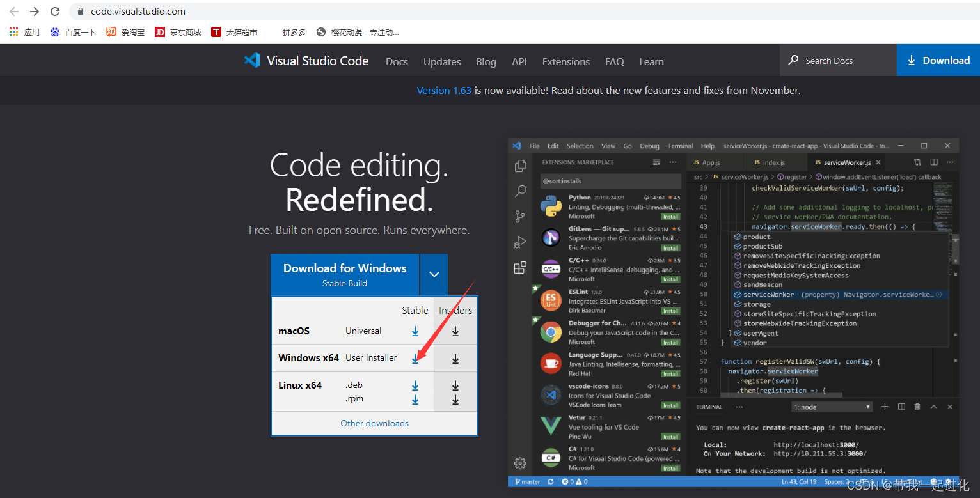Click the Visual Studio Code logo
Viewport: 980px width, 498px height.
click(x=306, y=61)
